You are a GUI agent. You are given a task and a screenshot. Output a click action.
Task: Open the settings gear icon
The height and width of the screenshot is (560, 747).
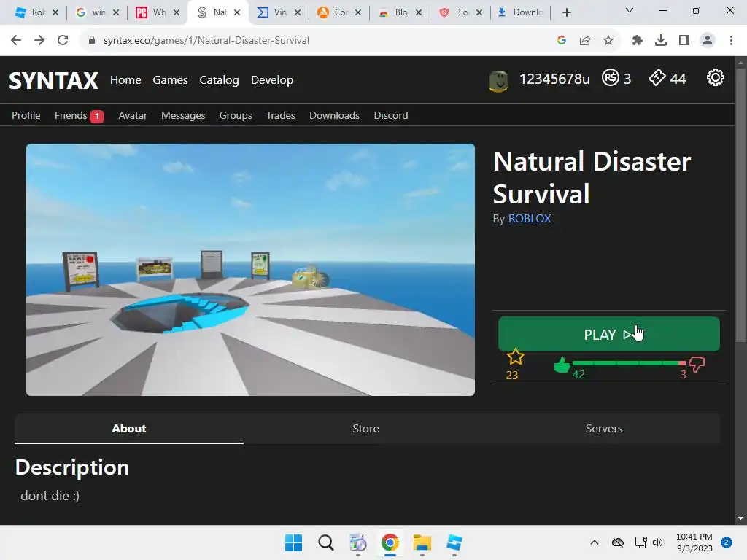(715, 77)
